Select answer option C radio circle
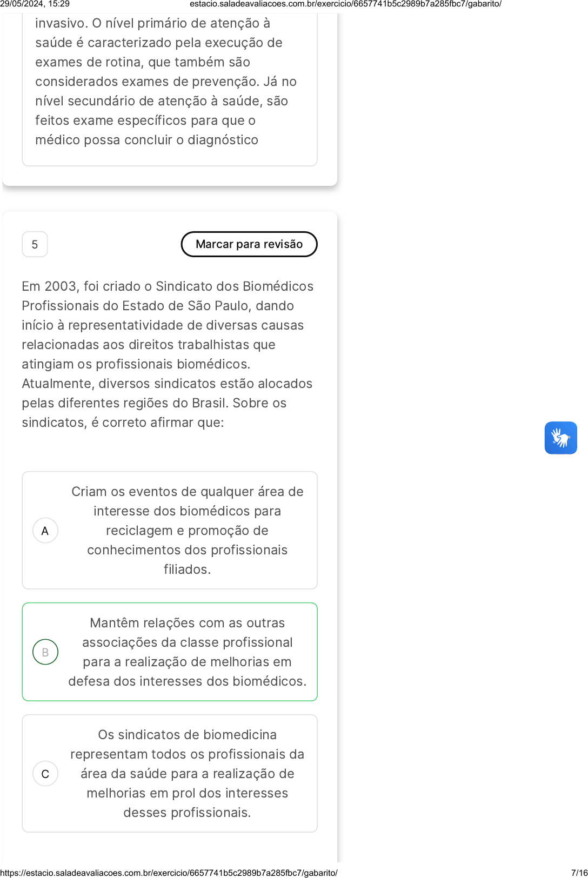588x878 pixels. coord(45,774)
